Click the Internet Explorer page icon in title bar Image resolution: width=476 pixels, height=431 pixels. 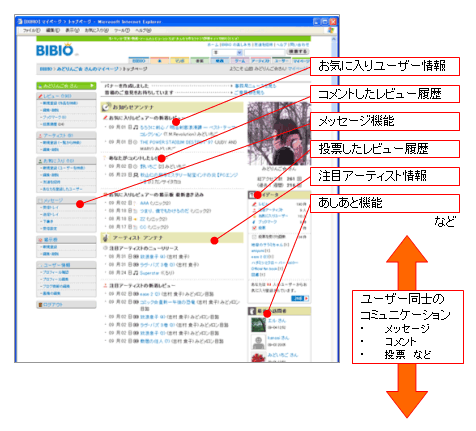point(20,22)
